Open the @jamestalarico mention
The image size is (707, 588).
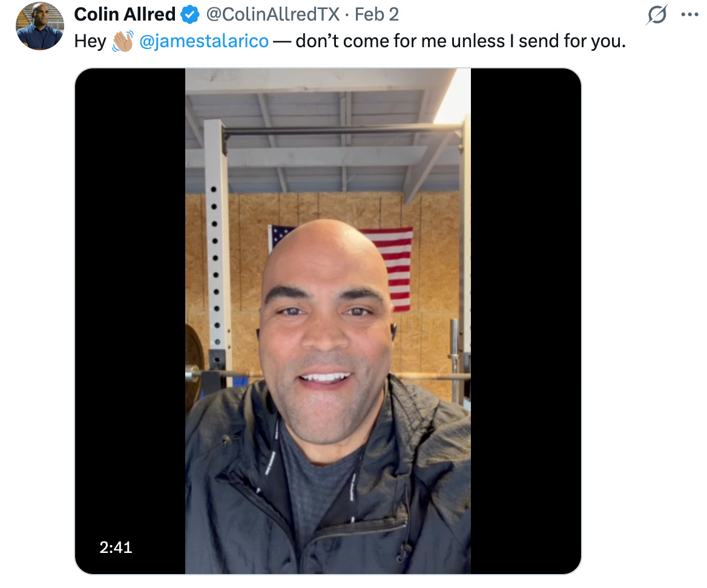point(204,42)
